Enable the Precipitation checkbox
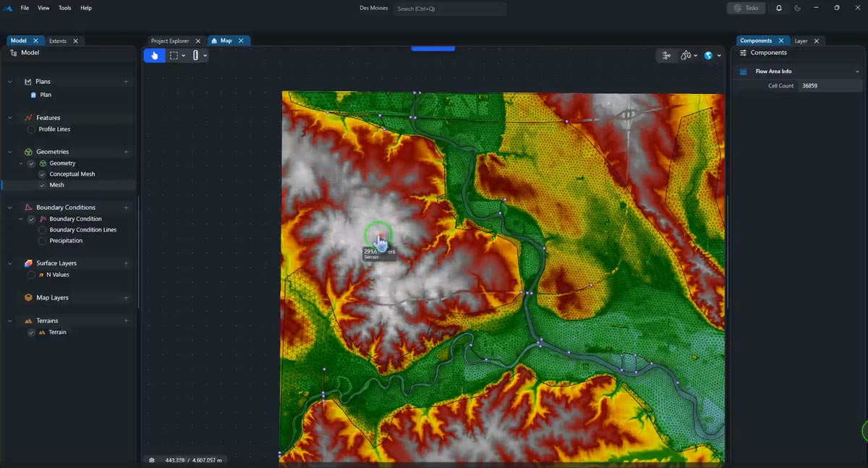 click(42, 241)
